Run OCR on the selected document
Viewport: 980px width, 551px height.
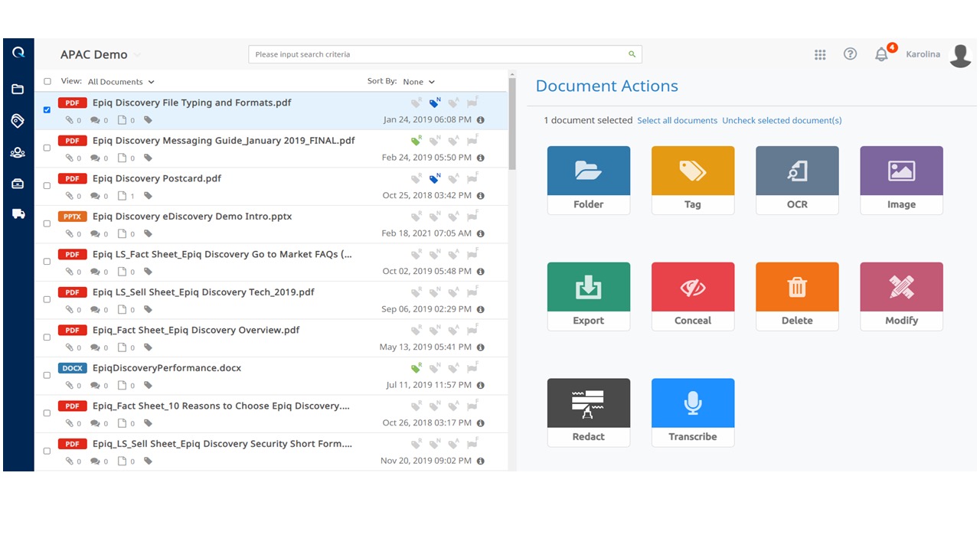point(797,181)
